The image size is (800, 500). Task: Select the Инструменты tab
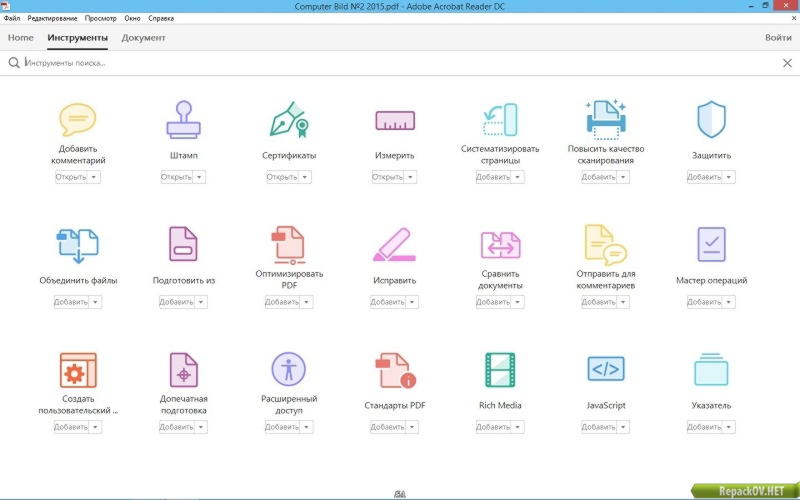78,38
